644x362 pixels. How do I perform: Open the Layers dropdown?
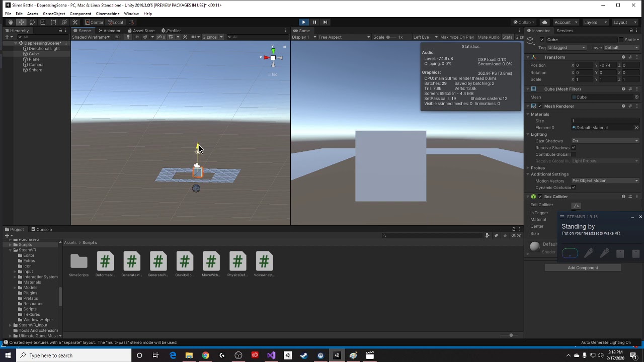[595, 22]
